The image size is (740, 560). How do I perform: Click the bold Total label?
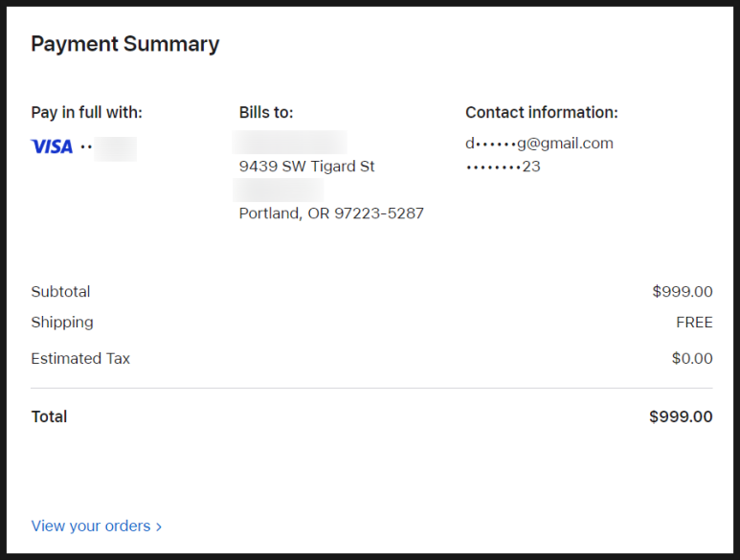tap(49, 416)
